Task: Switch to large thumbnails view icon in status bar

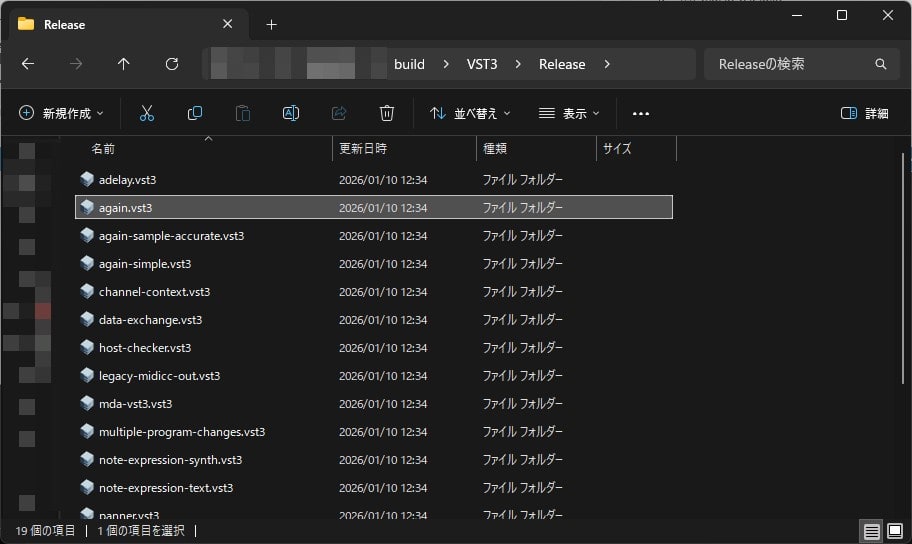Action: coord(895,531)
